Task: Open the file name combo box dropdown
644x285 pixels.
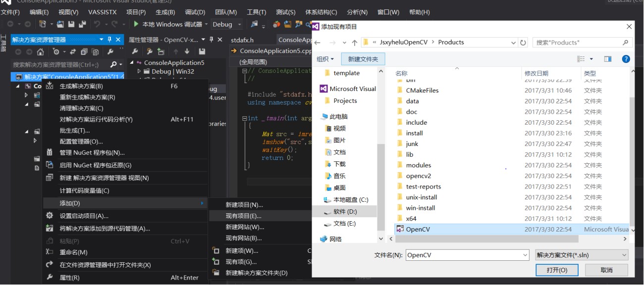Action: (525, 255)
